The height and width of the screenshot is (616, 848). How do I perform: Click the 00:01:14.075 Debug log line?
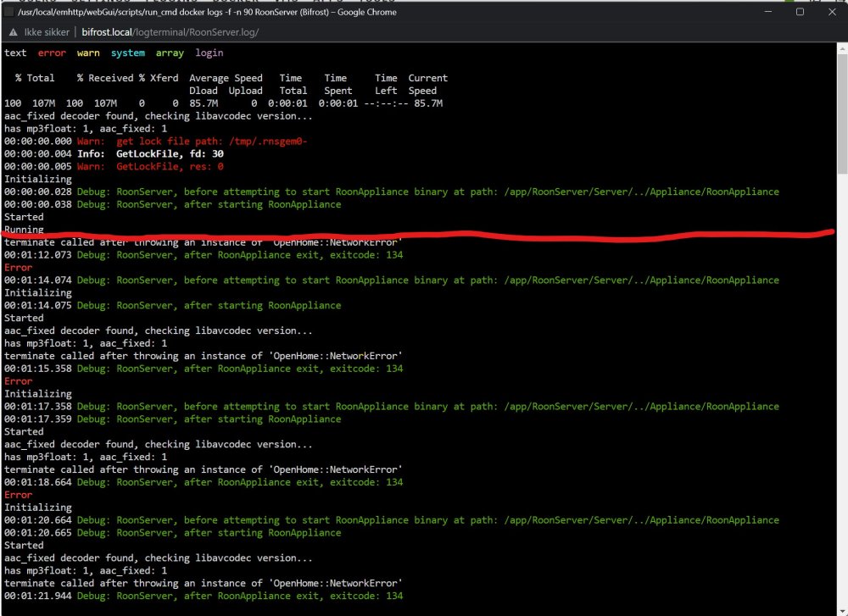172,305
